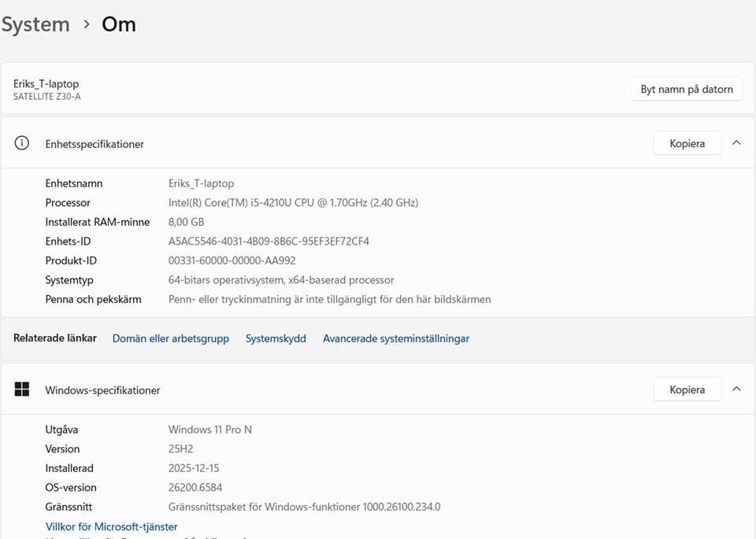This screenshot has height=539, width=756.
Task: Go back to System in breadcrumb
Action: pyautogui.click(x=35, y=24)
